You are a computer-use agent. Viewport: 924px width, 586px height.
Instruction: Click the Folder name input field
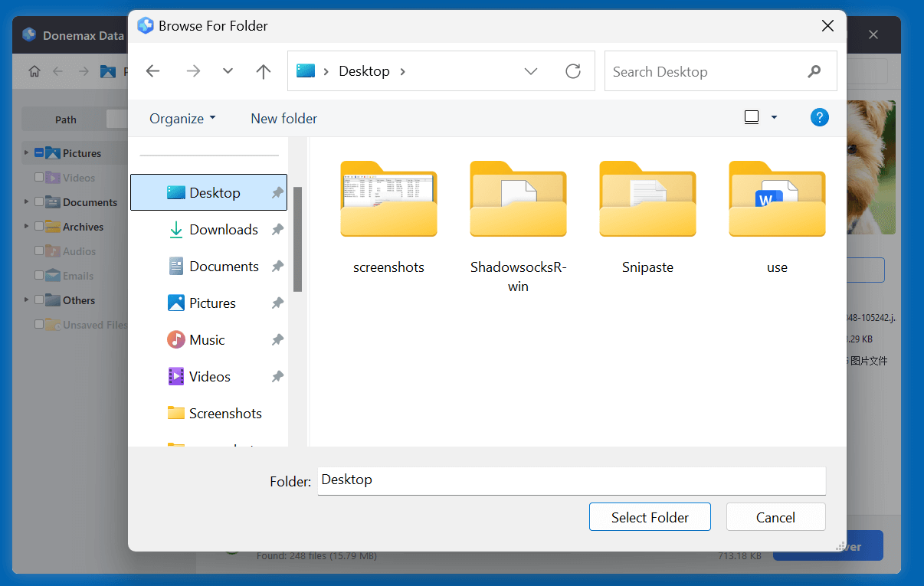click(x=571, y=481)
